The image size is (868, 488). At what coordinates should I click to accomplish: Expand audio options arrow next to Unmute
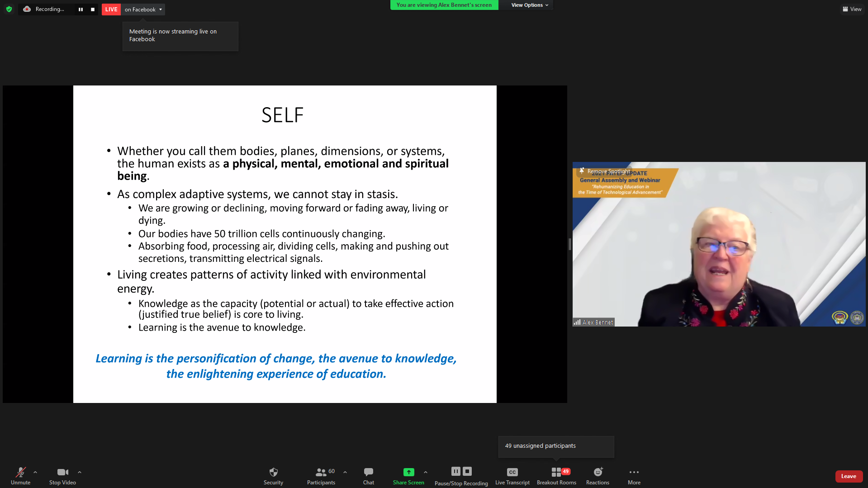tap(35, 472)
